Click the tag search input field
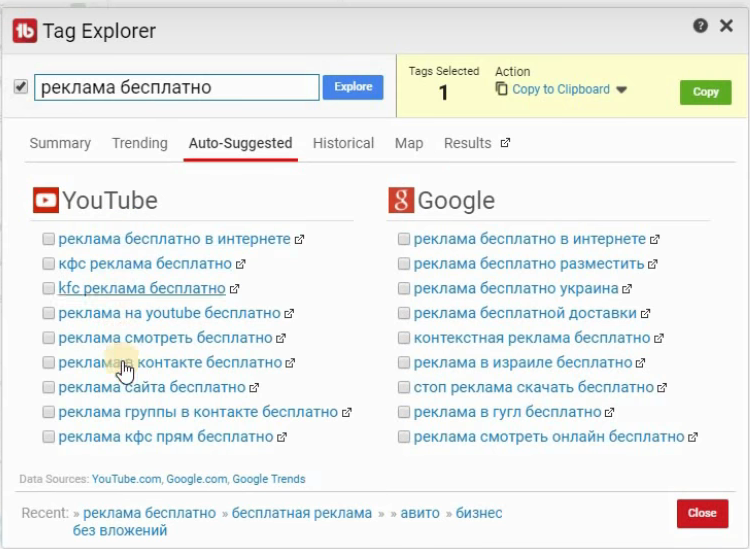 tap(176, 87)
